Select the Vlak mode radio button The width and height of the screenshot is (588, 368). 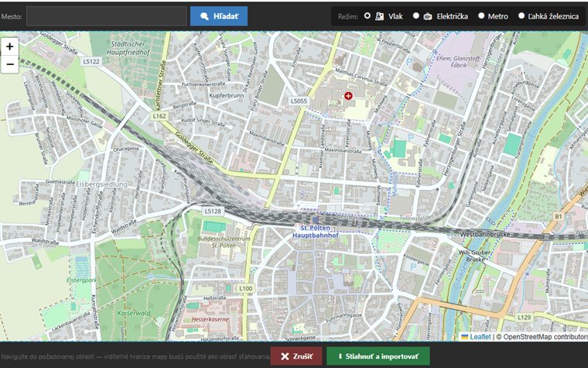coord(367,15)
